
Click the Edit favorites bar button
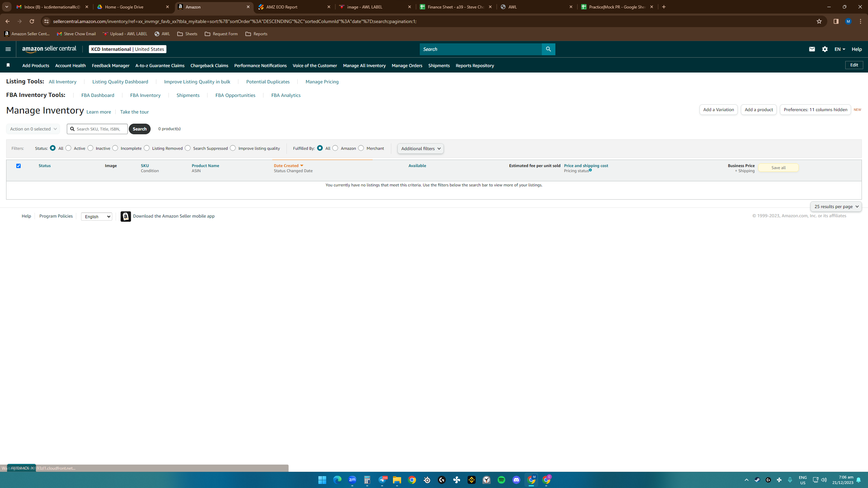coord(854,65)
